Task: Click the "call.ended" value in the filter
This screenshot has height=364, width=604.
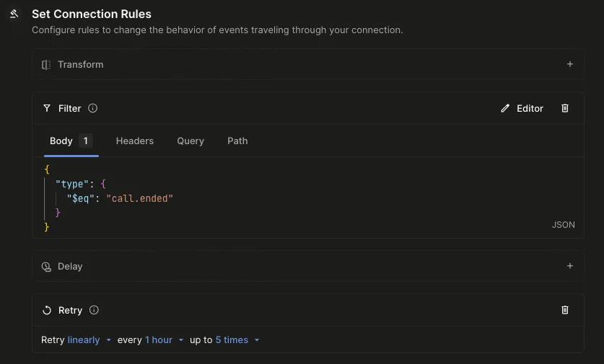Action: pos(139,198)
